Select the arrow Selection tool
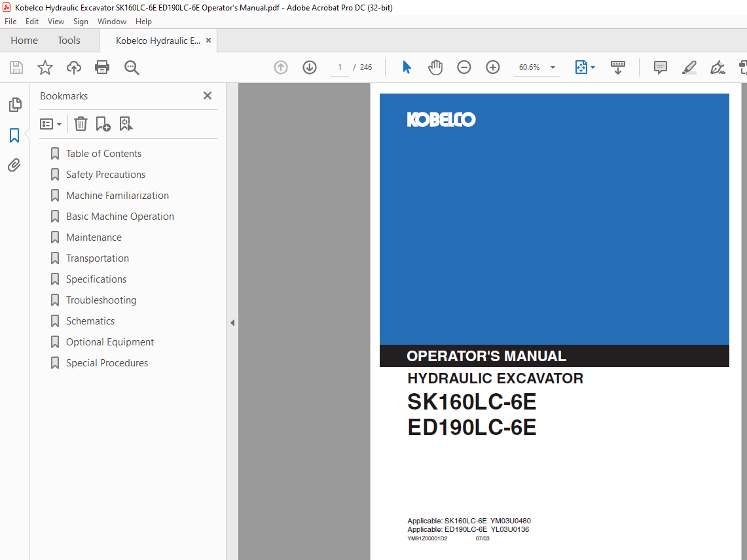Image resolution: width=747 pixels, height=560 pixels. coord(407,67)
